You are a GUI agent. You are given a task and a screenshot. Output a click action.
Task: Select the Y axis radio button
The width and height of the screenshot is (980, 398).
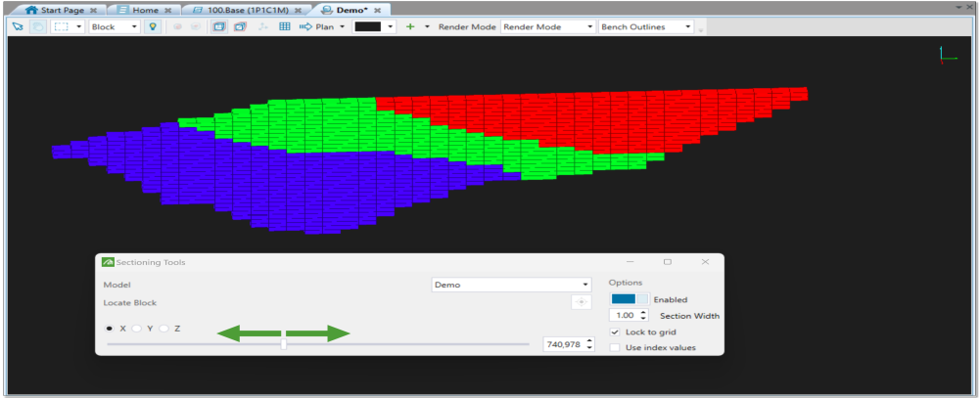[x=137, y=329]
